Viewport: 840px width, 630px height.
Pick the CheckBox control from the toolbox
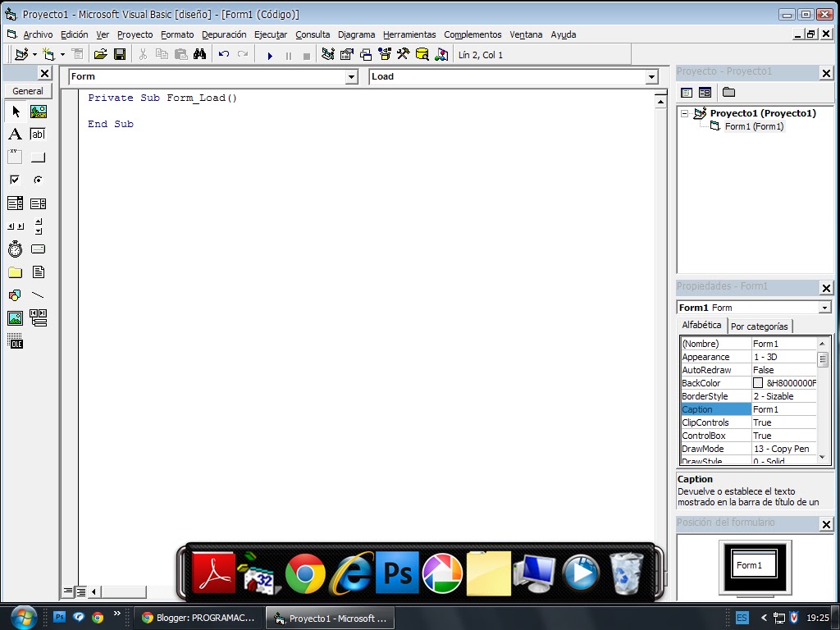pos(15,179)
